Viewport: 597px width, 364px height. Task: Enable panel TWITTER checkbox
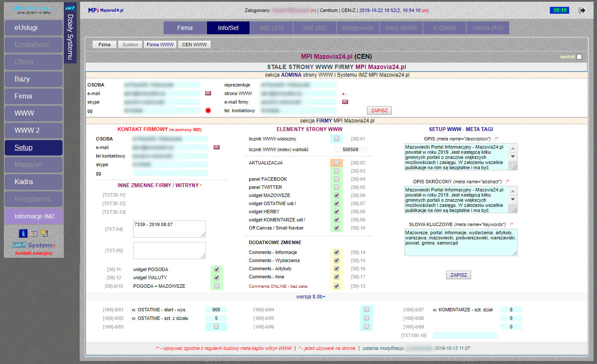(337, 187)
